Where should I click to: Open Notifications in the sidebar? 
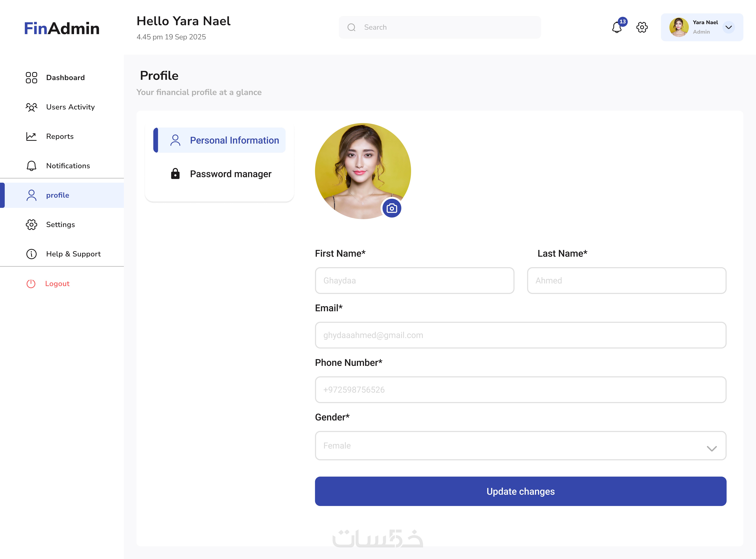click(62, 166)
